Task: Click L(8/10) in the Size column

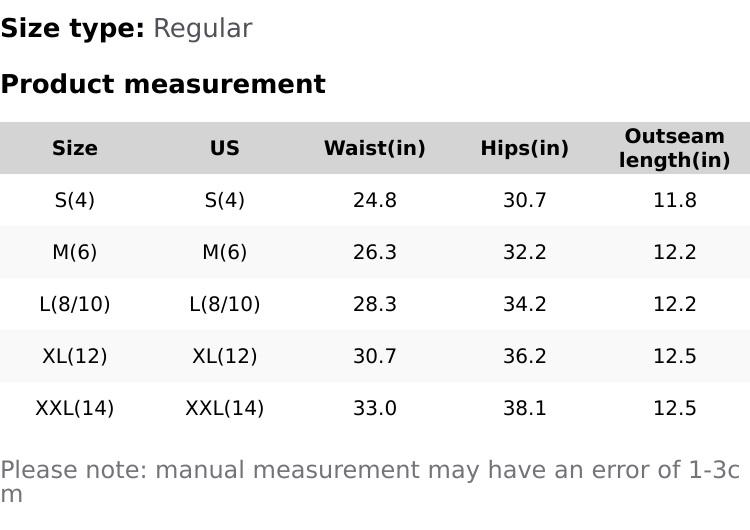Action: [75, 304]
